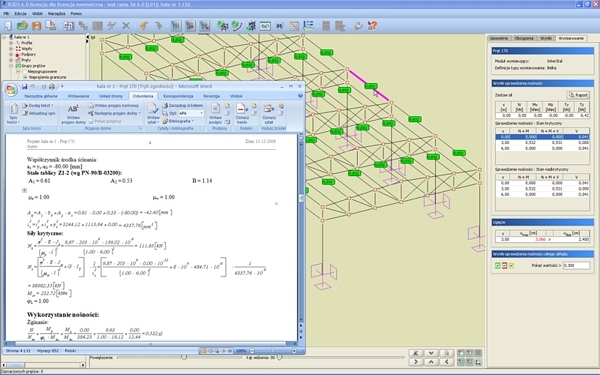Toggle the green checkmark results filter
600x375 pixels.
(x=498, y=265)
